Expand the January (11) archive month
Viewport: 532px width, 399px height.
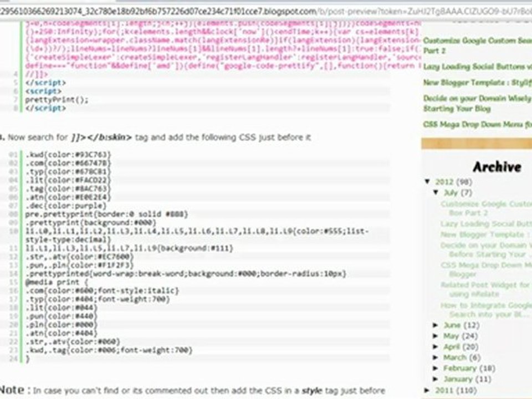pyautogui.click(x=436, y=379)
